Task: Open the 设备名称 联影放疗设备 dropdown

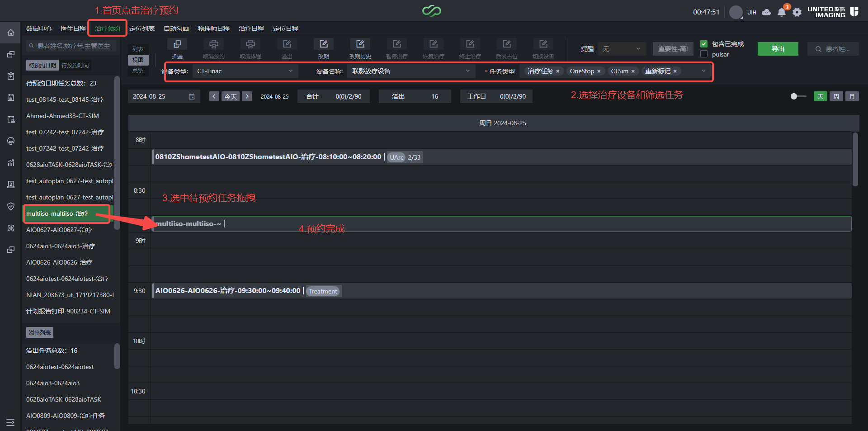Action: (x=411, y=71)
